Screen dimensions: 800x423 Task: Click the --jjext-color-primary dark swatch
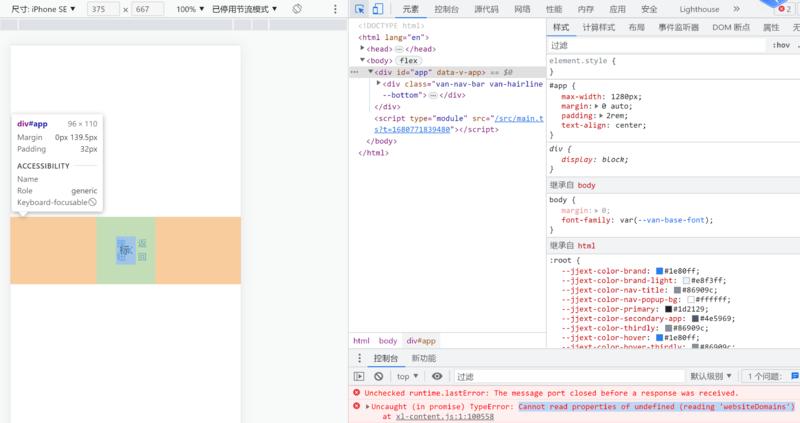[668, 309]
